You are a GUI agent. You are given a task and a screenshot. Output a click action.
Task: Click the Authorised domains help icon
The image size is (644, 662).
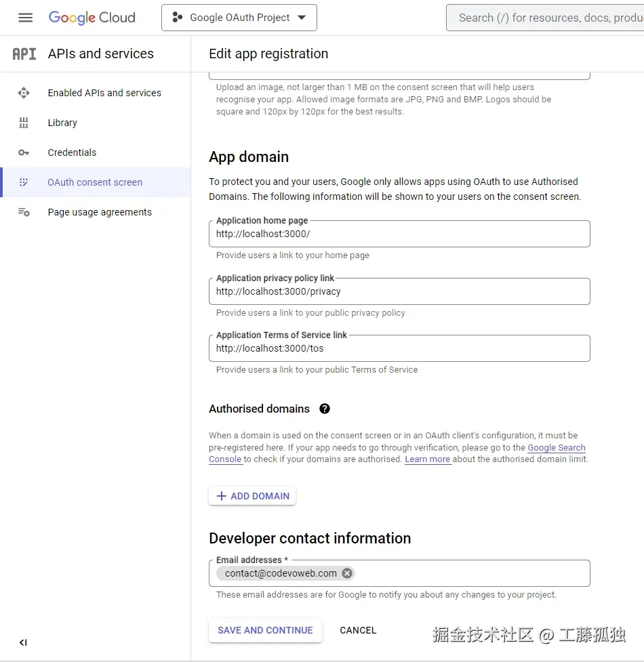coord(324,409)
